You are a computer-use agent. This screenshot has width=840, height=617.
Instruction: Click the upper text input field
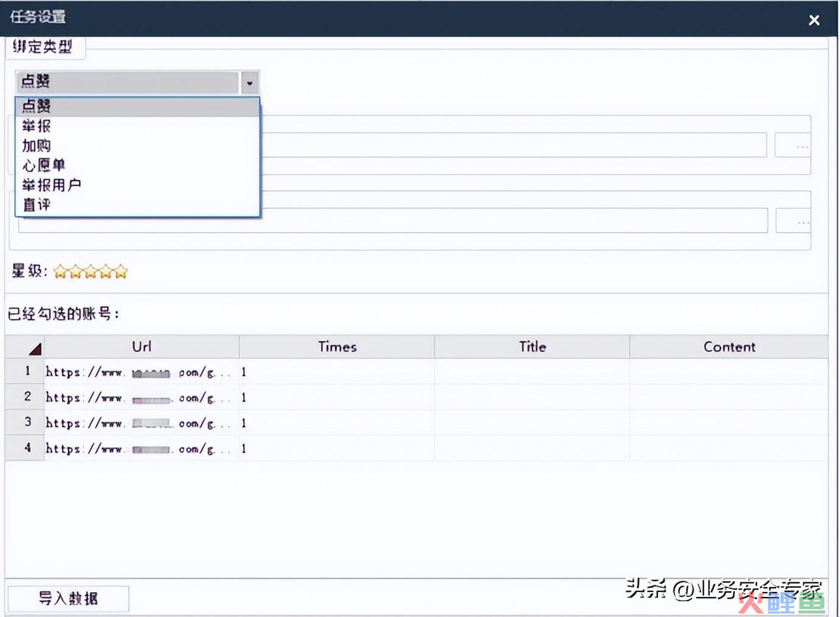point(514,145)
